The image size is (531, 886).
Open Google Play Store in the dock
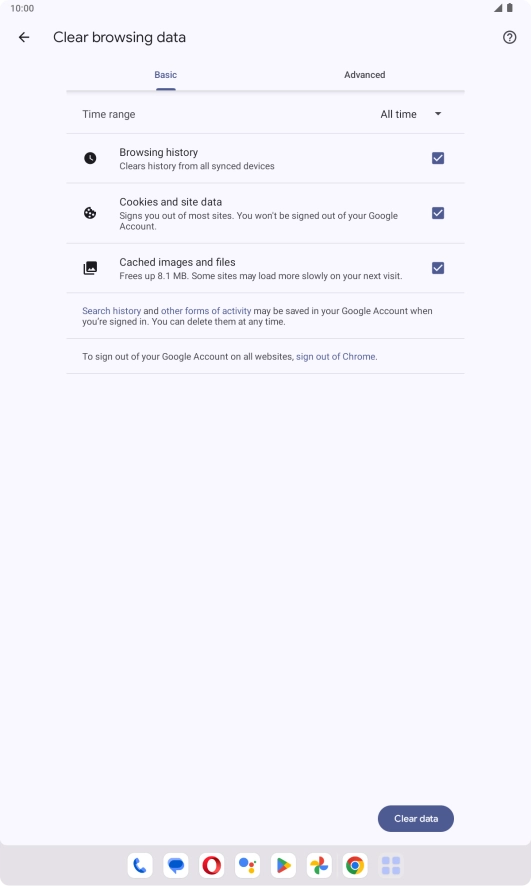point(283,865)
